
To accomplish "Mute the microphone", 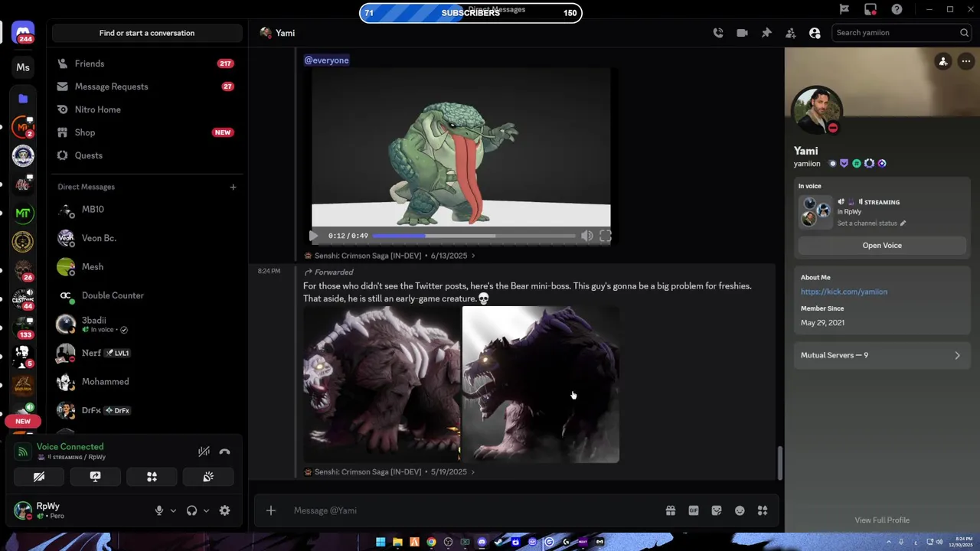I will click(159, 510).
